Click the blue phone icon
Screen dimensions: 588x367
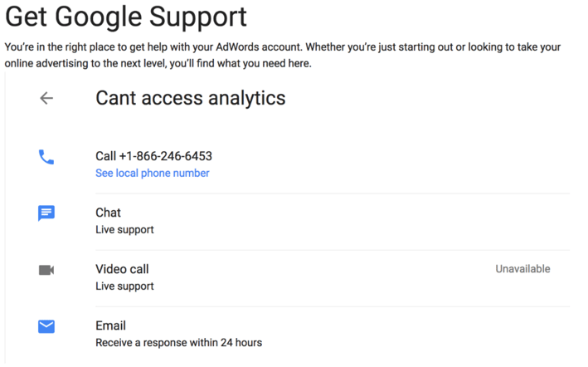coord(46,157)
